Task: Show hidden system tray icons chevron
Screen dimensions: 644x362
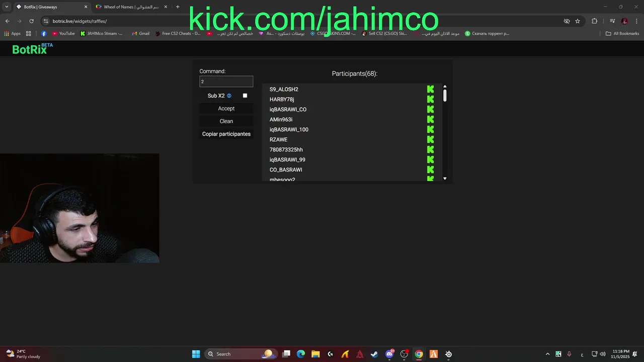Action: point(548,354)
